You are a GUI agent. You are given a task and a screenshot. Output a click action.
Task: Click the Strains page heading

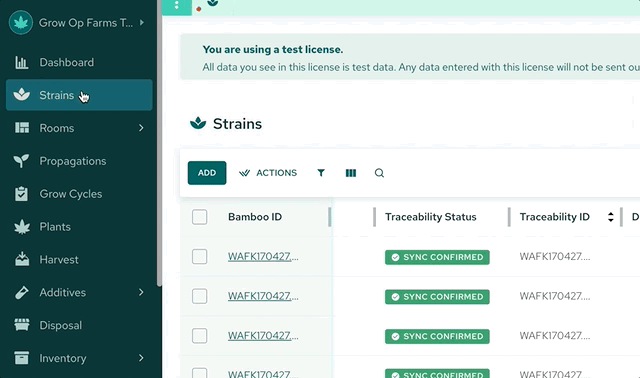pyautogui.click(x=237, y=124)
